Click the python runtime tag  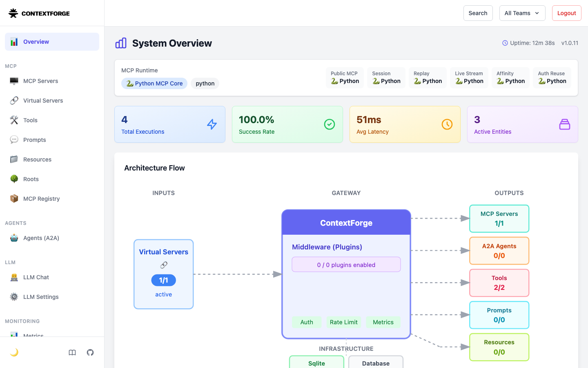(205, 83)
